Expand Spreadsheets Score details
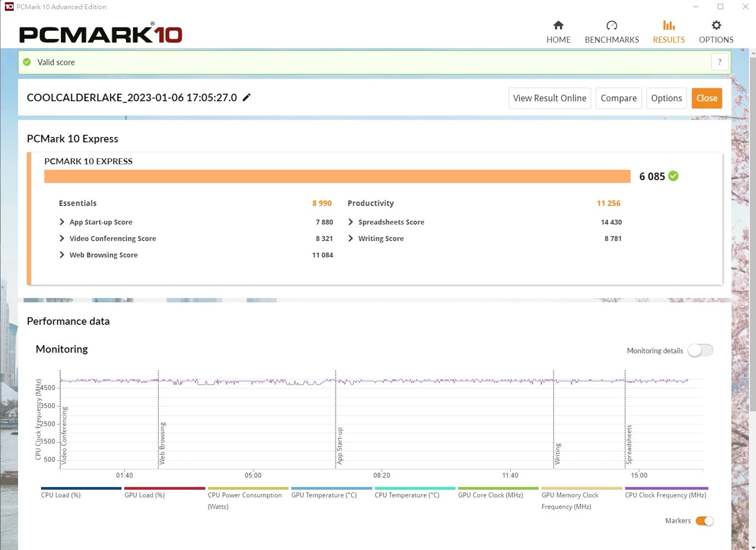Viewport: 756px width, 550px height. pyautogui.click(x=350, y=222)
